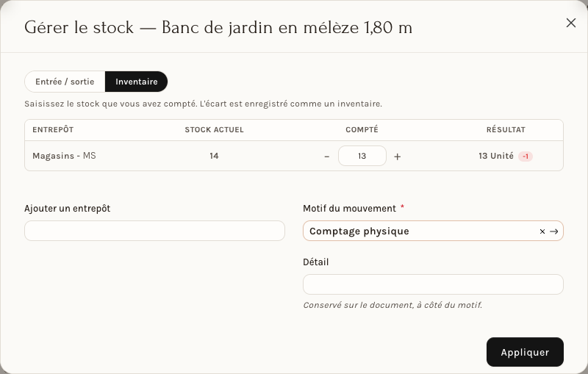Clear the Comptage physique motif selection
Screen dimensions: 588x374
(x=542, y=231)
